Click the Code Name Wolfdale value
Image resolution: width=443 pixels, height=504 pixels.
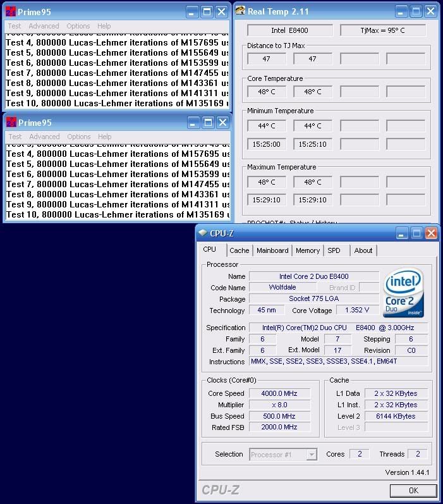click(x=282, y=287)
